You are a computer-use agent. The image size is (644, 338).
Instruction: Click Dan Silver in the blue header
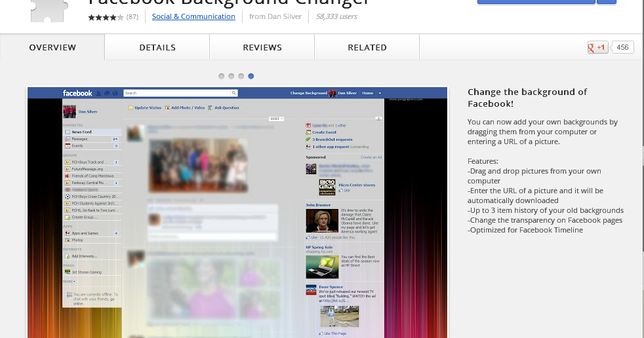pos(347,93)
